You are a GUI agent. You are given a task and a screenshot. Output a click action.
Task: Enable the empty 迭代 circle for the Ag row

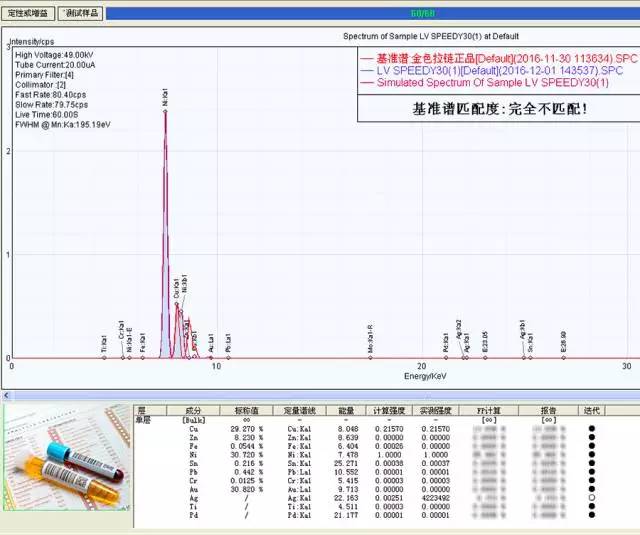[592, 498]
